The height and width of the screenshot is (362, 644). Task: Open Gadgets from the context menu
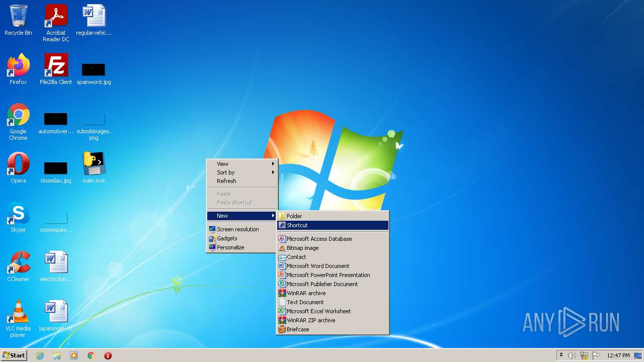(x=242, y=238)
